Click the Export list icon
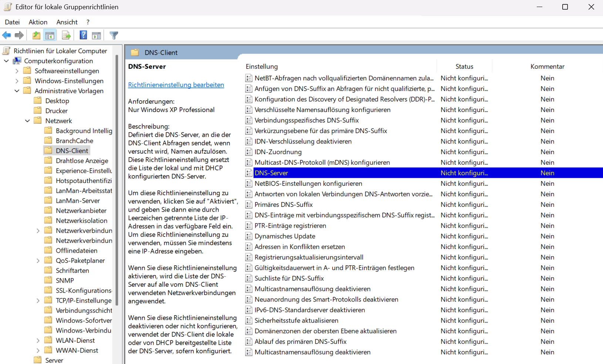The image size is (603, 364). tap(66, 35)
